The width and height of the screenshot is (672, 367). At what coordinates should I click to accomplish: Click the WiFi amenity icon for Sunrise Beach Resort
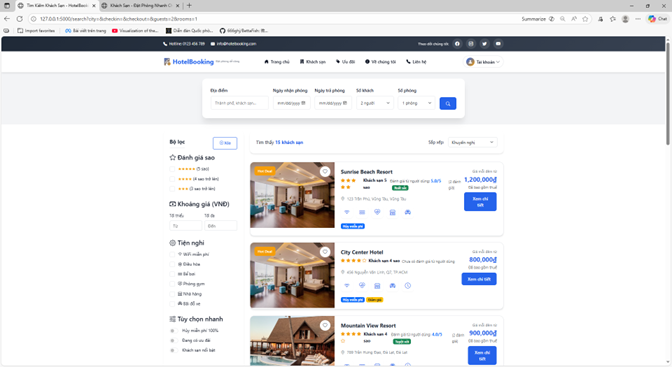(x=347, y=212)
